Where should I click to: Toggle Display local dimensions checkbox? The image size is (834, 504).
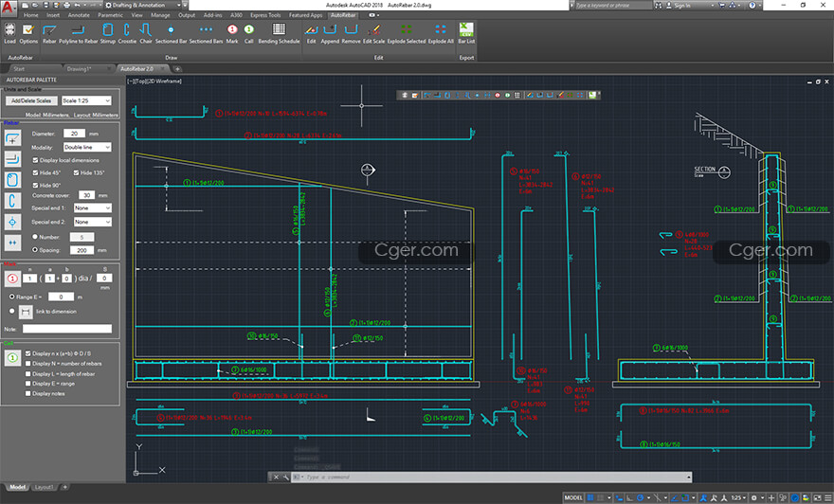coord(35,160)
